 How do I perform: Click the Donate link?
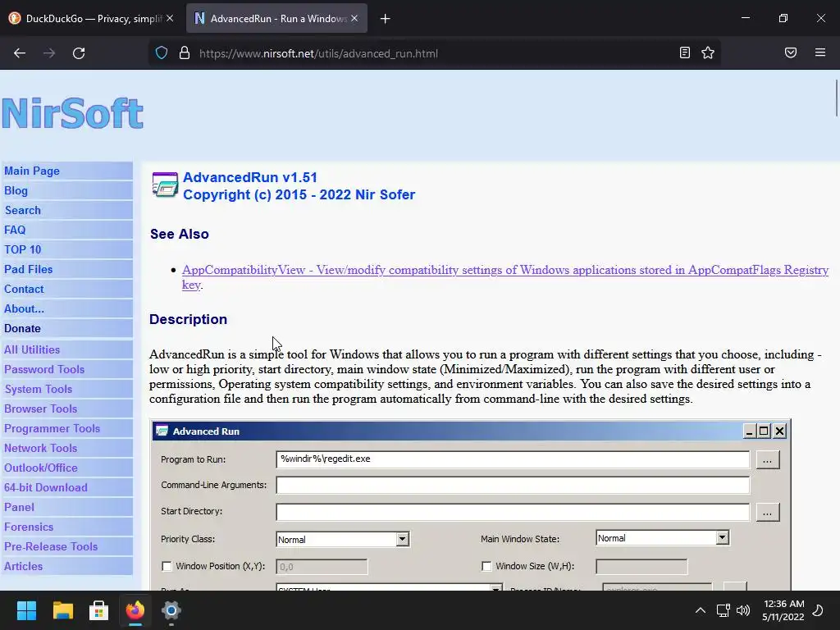pyautogui.click(x=22, y=328)
